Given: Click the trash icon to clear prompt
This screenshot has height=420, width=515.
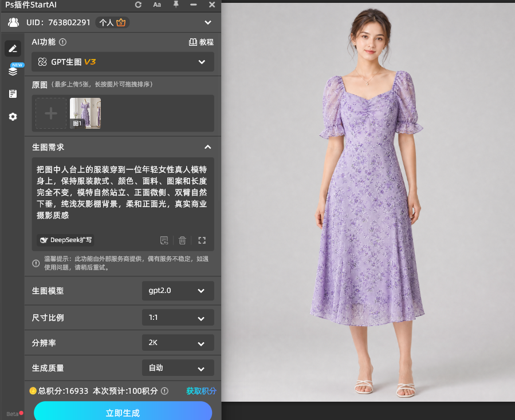Looking at the screenshot, I should coord(182,240).
